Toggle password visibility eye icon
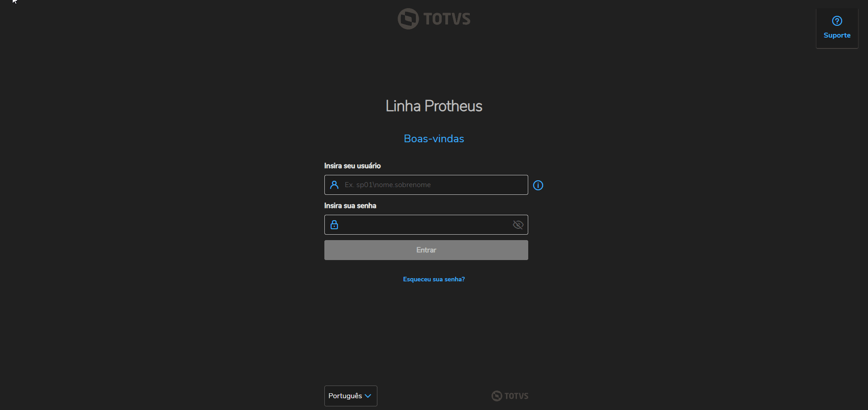The width and height of the screenshot is (868, 410). tap(518, 225)
